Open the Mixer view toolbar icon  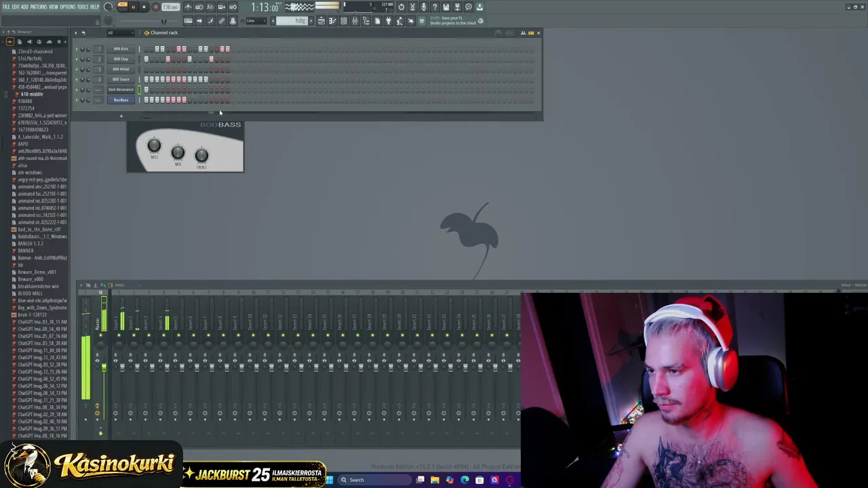point(355,21)
